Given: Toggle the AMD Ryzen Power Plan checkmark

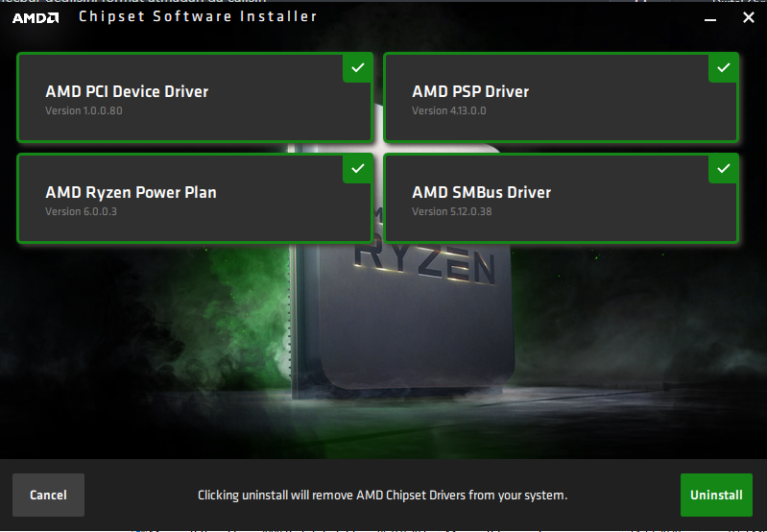Looking at the screenshot, I should click(x=358, y=169).
